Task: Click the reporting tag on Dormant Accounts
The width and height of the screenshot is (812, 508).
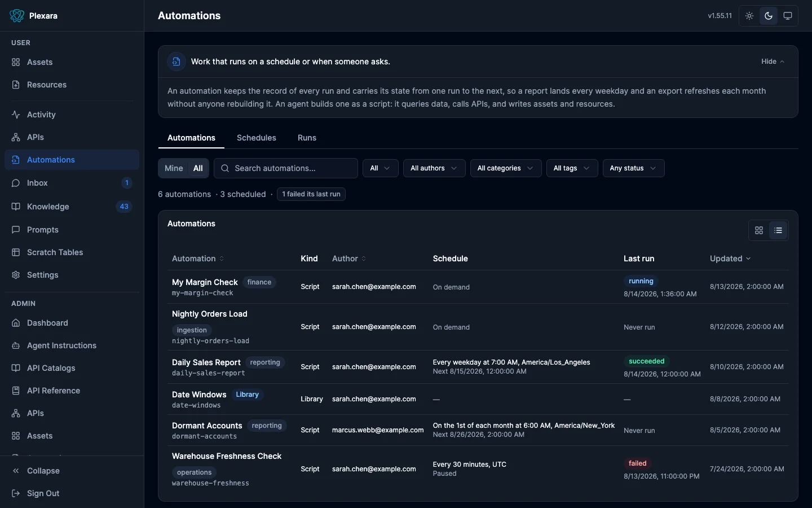Action: pyautogui.click(x=267, y=426)
